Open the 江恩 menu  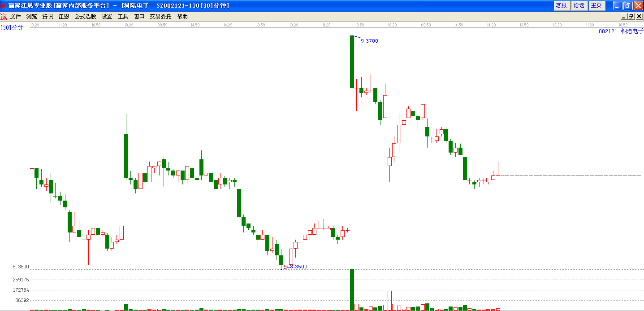click(64, 17)
